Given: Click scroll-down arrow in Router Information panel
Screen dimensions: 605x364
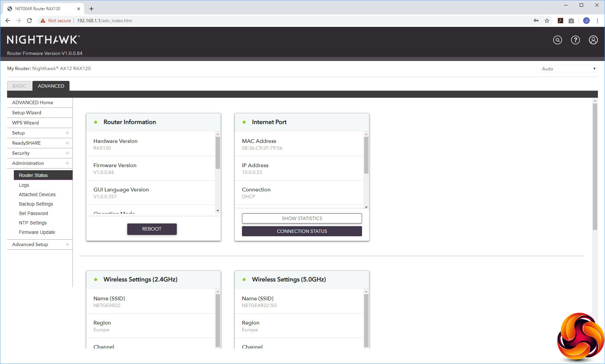Looking at the screenshot, I should click(218, 211).
